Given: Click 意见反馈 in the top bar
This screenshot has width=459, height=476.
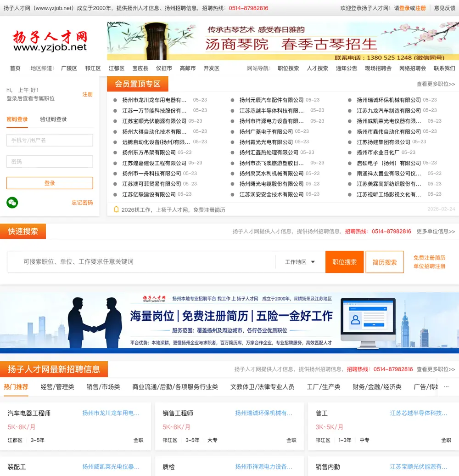Looking at the screenshot, I should click(x=444, y=8).
